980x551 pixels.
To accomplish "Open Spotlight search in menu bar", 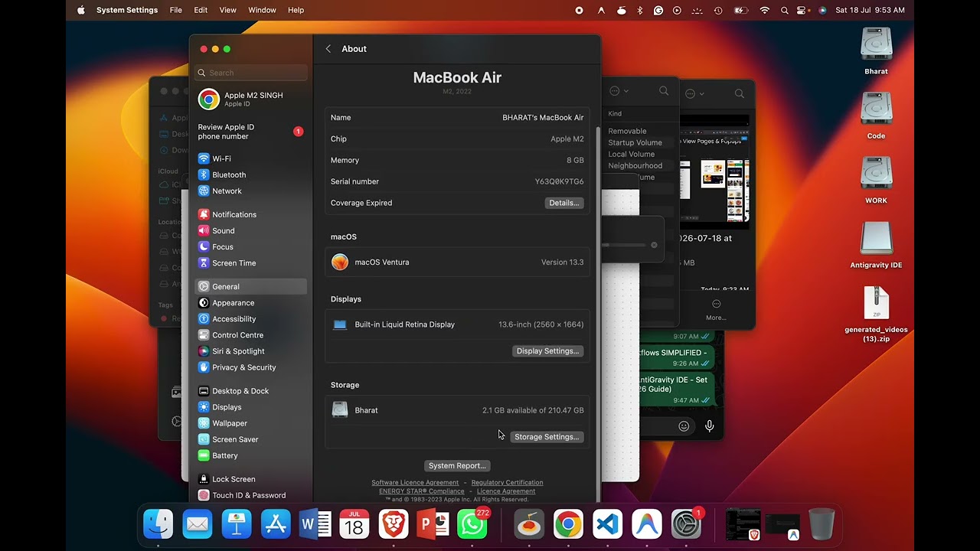I will pyautogui.click(x=784, y=10).
